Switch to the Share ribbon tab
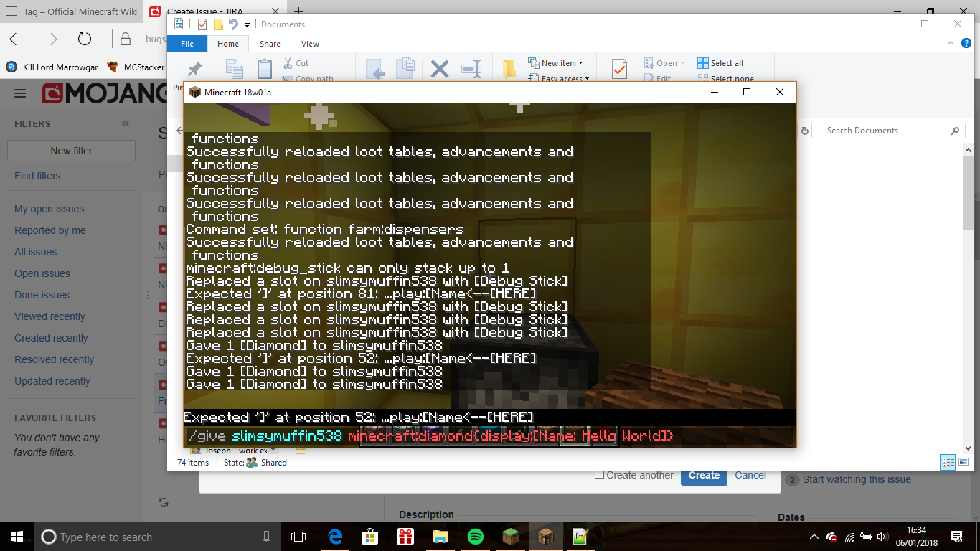The width and height of the screenshot is (980, 551). coord(270,44)
